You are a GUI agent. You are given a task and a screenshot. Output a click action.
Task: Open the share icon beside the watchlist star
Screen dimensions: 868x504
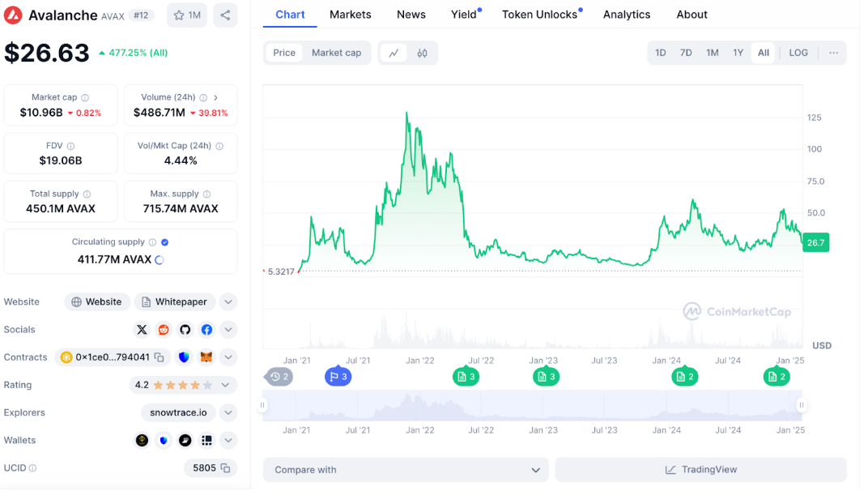(x=225, y=15)
